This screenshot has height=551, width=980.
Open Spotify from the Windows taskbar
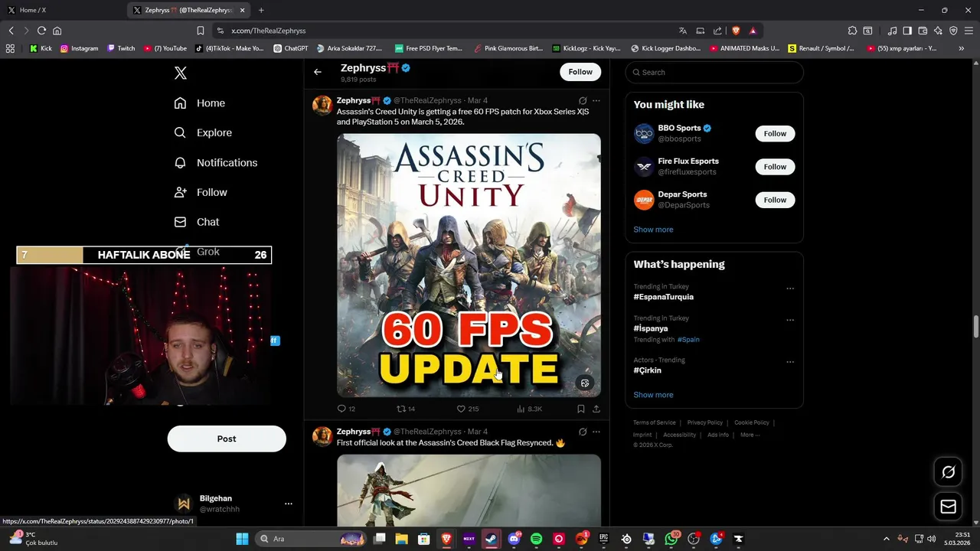(x=536, y=539)
